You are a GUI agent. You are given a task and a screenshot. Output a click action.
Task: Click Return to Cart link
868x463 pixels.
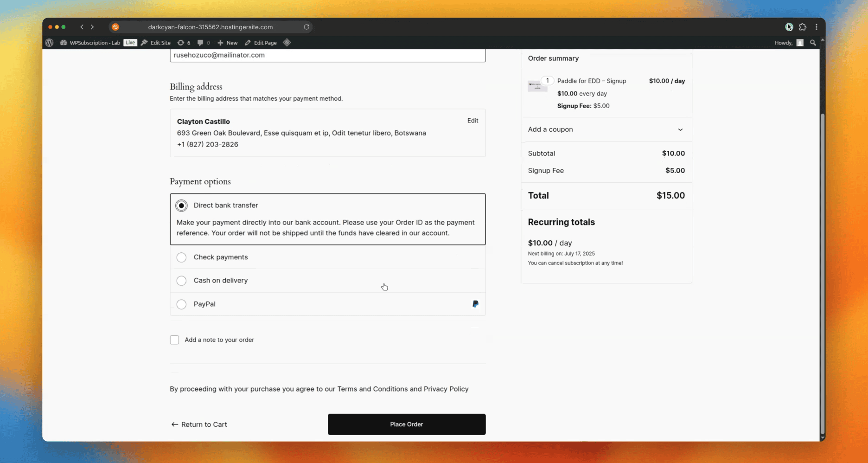(199, 424)
